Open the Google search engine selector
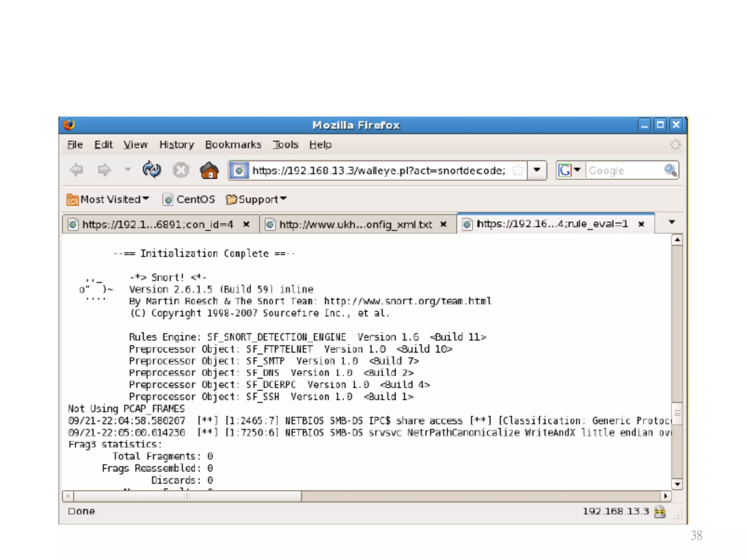 [x=569, y=170]
